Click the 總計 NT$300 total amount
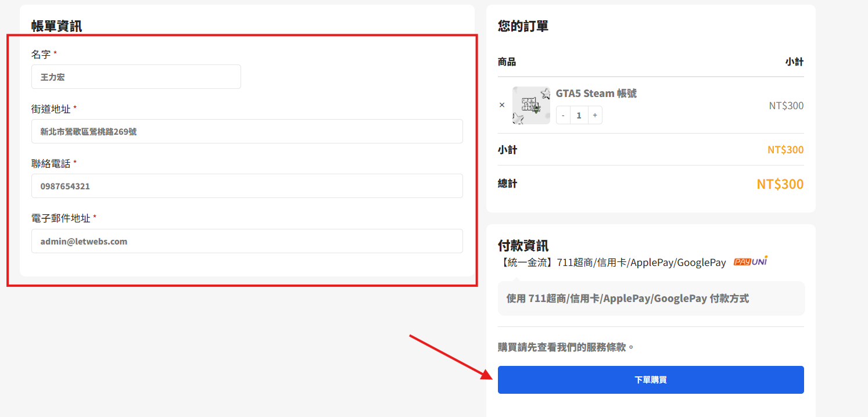Viewport: 868px width, 417px height. (780, 184)
